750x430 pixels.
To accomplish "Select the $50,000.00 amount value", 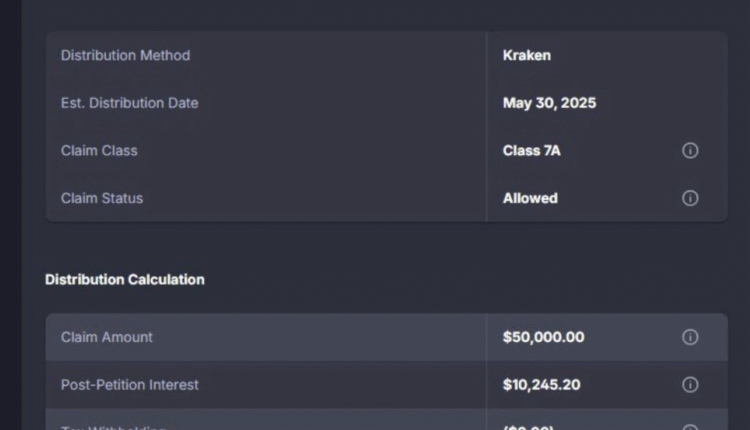I will tap(543, 337).
